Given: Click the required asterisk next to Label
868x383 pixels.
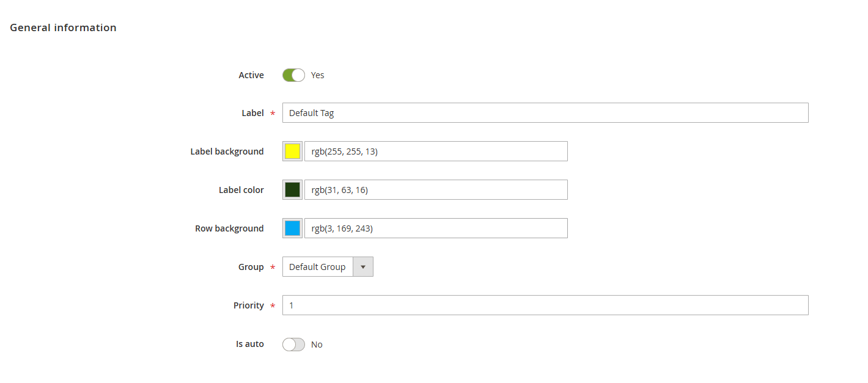Looking at the screenshot, I should pyautogui.click(x=272, y=113).
